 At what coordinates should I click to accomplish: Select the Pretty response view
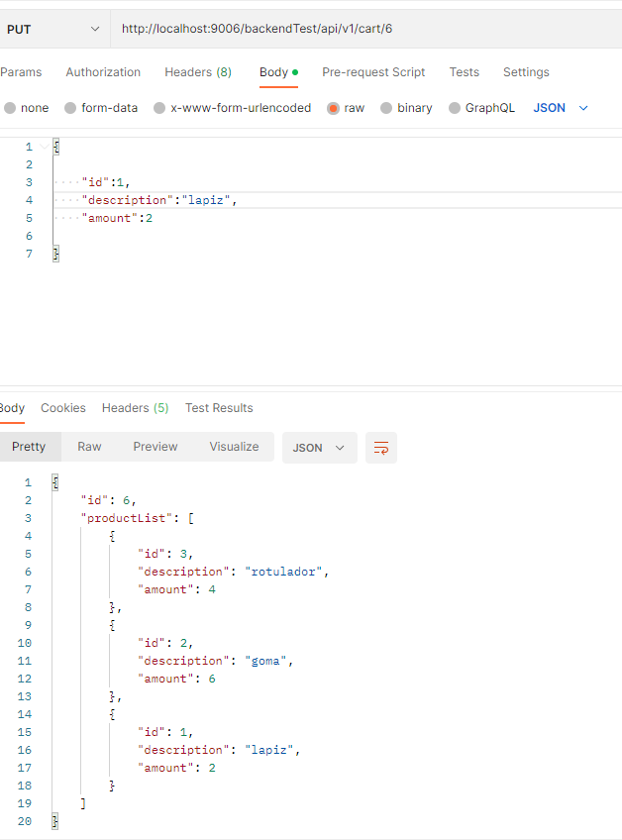(x=29, y=447)
